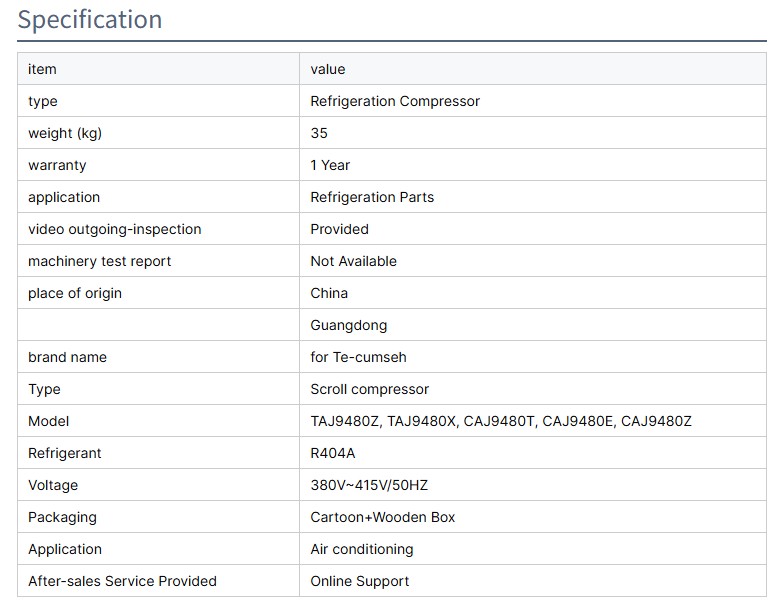The image size is (781, 612).
Task: Click the 'Cartoon+Wooden Box' packaging value
Action: coord(382,517)
